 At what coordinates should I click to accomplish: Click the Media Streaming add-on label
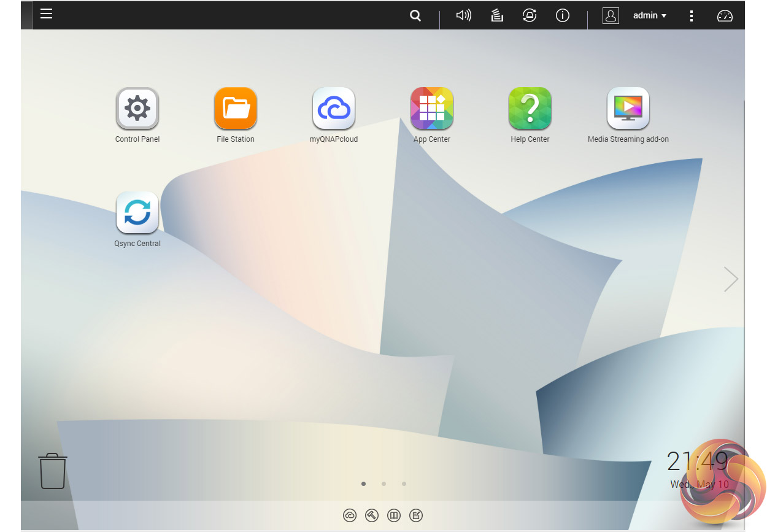click(x=628, y=139)
